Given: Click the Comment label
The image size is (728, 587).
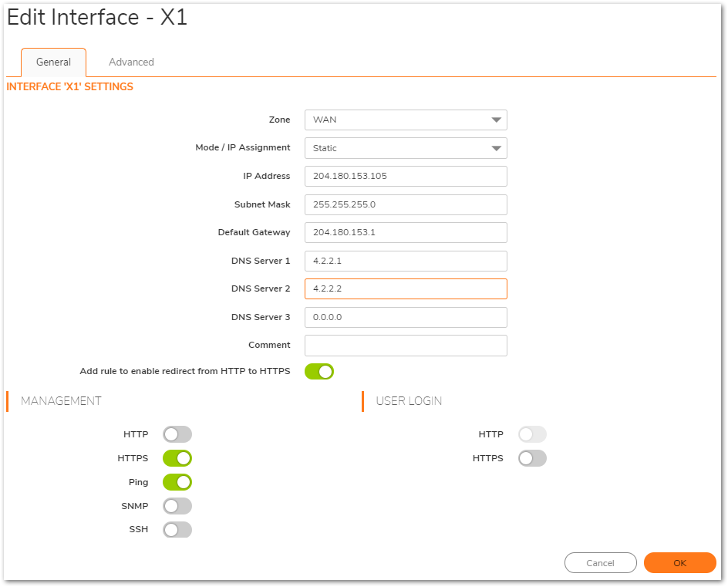Looking at the screenshot, I should click(269, 345).
